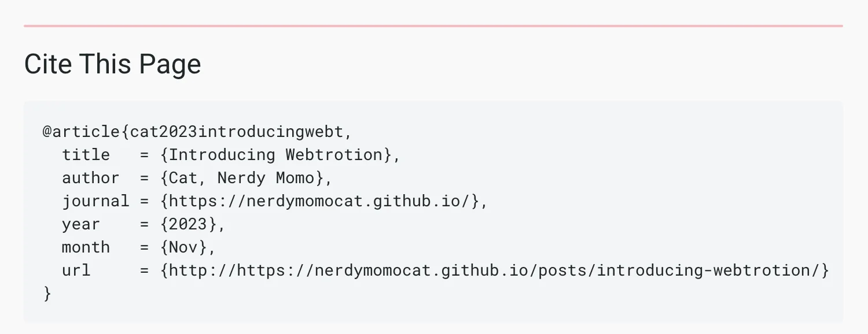Click the @article citation key line
The width and height of the screenshot is (868, 334).
click(197, 132)
